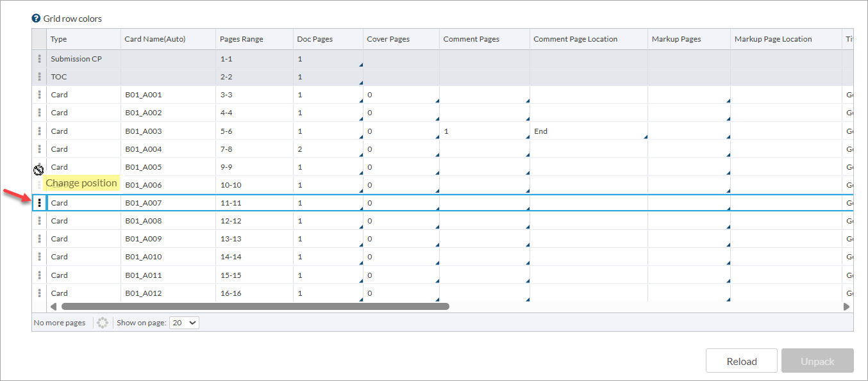The width and height of the screenshot is (868, 381).
Task: Select the B01_A005 card name cell
Action: (x=168, y=167)
